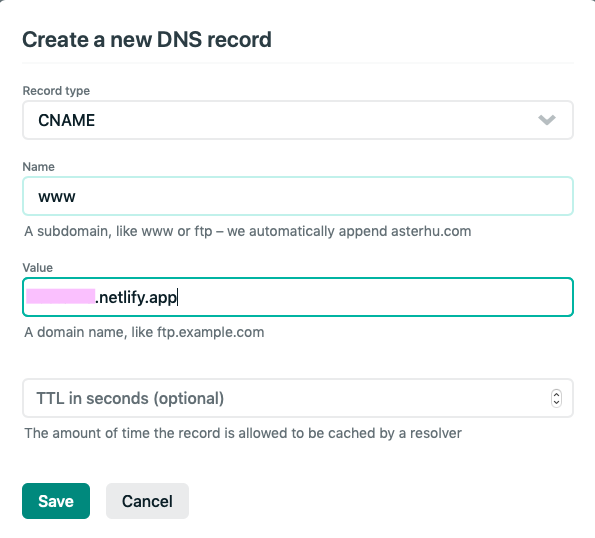Increase TTL with the up stepper arrow
The width and height of the screenshot is (595, 538).
(556, 394)
